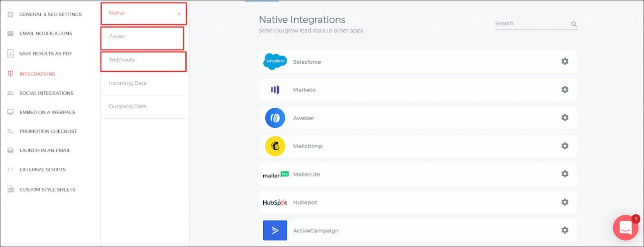Go to the Outgoing Data tab
The width and height of the screenshot is (644, 247).
[x=127, y=107]
